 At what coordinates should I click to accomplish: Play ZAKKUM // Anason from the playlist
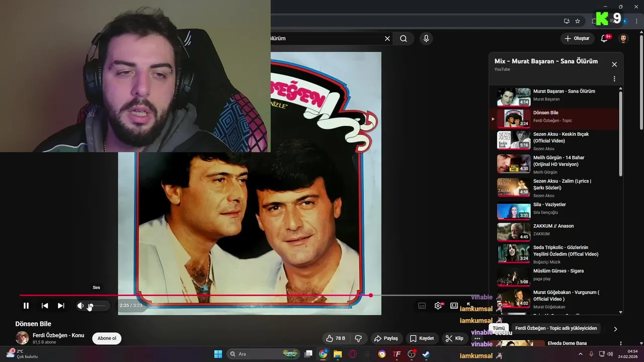pyautogui.click(x=553, y=232)
